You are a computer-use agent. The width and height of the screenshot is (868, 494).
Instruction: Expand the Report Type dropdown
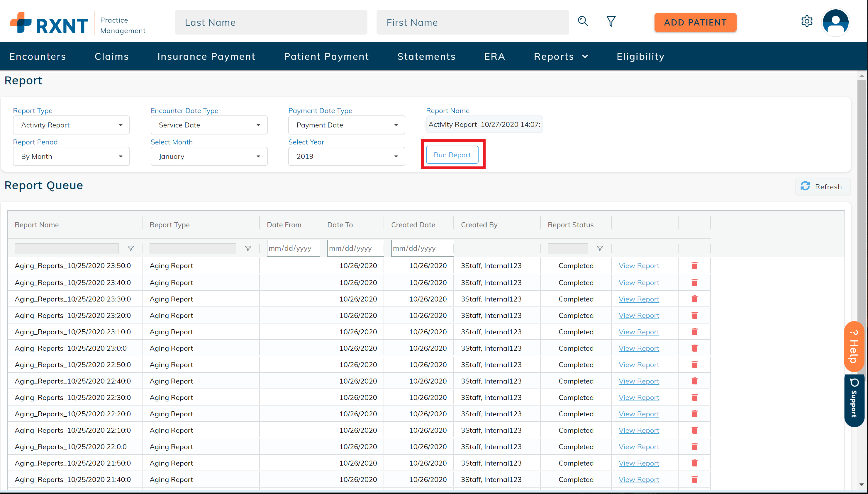point(71,125)
